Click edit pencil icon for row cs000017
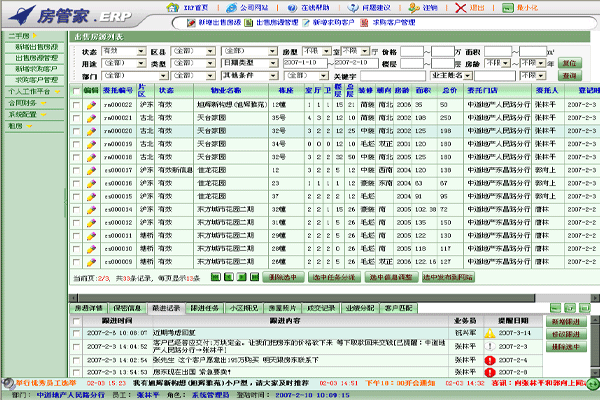 click(90, 170)
